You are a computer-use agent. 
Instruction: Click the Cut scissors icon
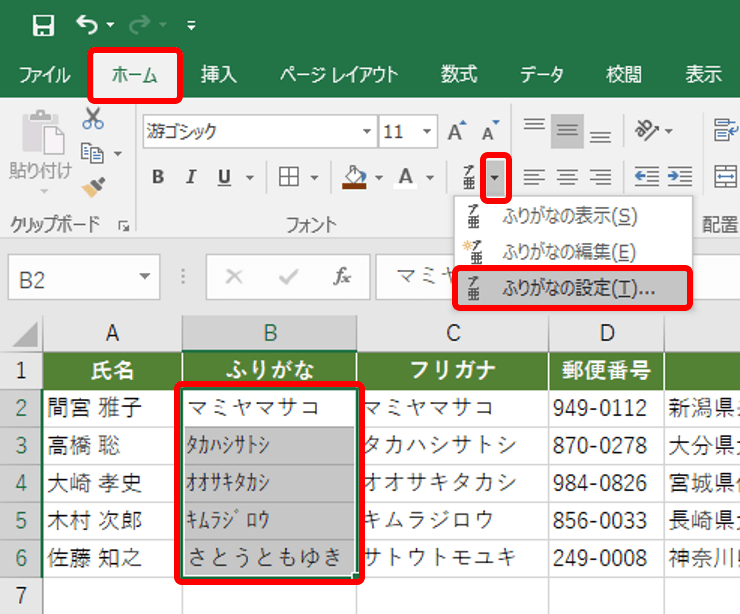pos(93,118)
